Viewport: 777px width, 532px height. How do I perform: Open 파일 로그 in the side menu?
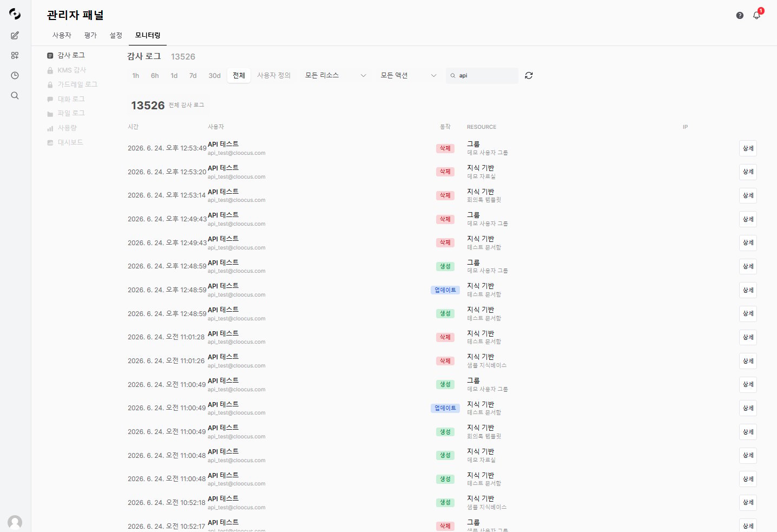tap(71, 113)
